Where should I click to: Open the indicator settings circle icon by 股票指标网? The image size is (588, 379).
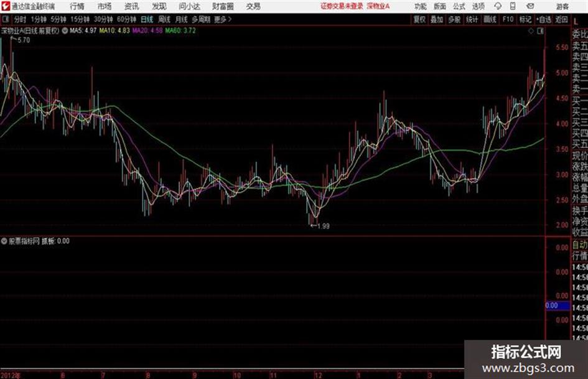[4, 241]
